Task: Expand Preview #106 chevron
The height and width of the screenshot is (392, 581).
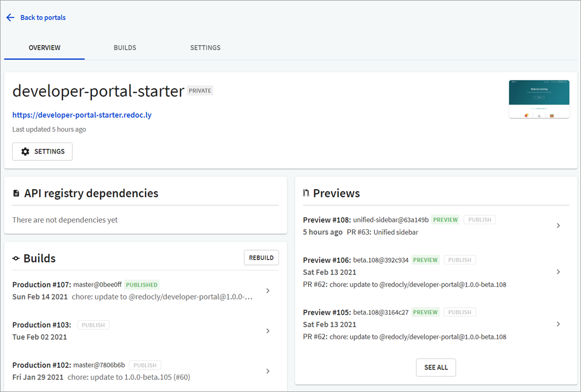Action: click(x=559, y=272)
